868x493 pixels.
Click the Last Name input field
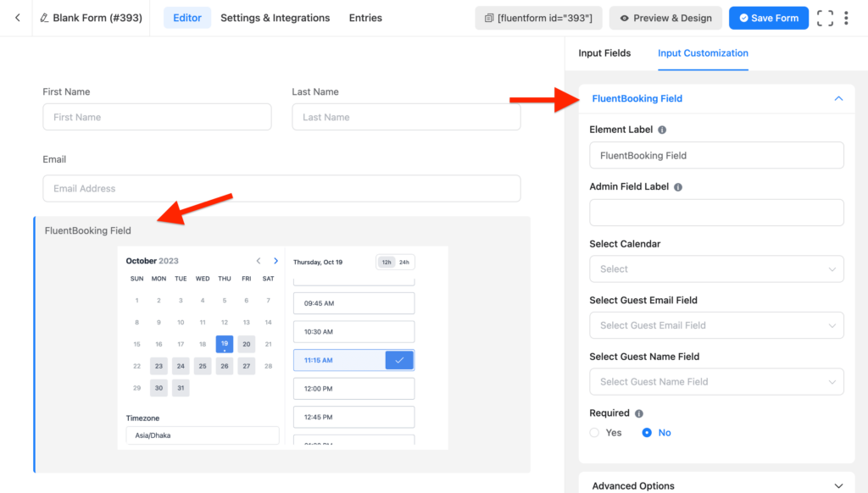tap(406, 117)
